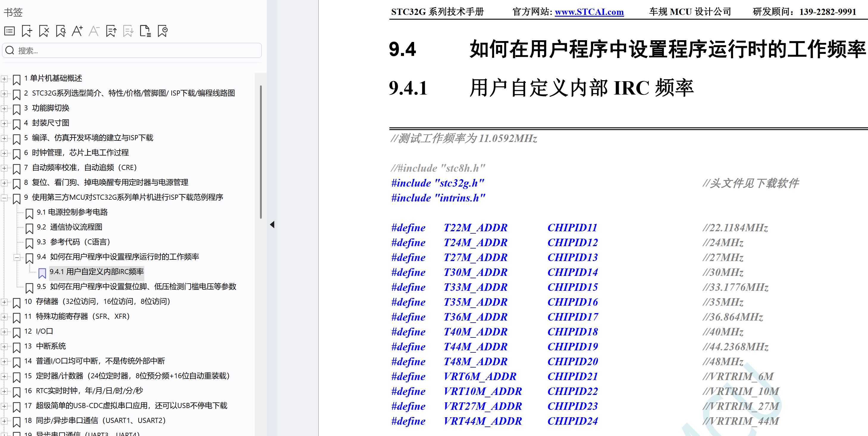Click bookmark flag icon beside 12 I/O口
Screen dimensions: 868x436
click(17, 333)
